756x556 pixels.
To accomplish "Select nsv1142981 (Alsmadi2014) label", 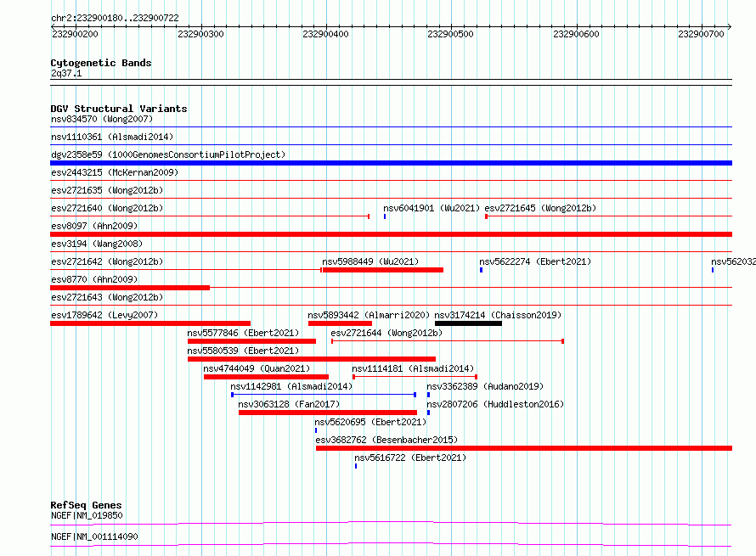I will 291,386.
